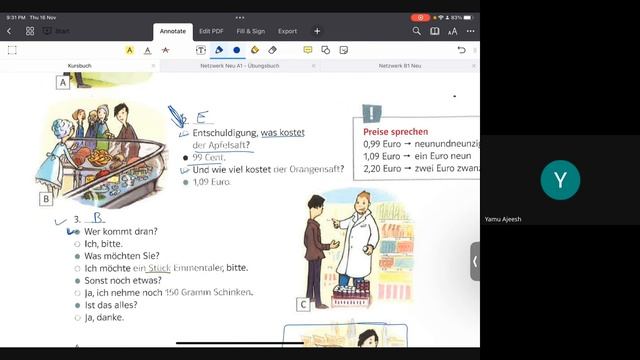Select the text box tool
The height and width of the screenshot is (360, 640).
(x=201, y=50)
